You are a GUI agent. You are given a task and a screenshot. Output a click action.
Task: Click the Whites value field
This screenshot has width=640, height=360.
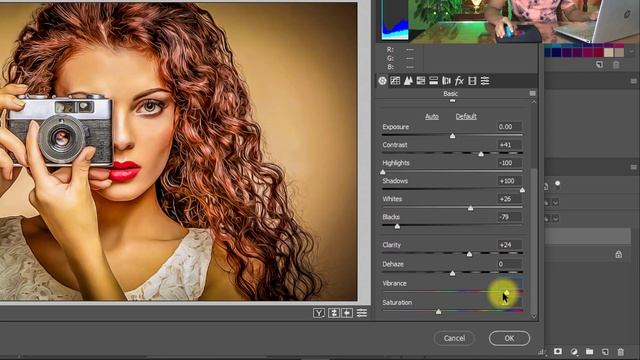[509, 199]
